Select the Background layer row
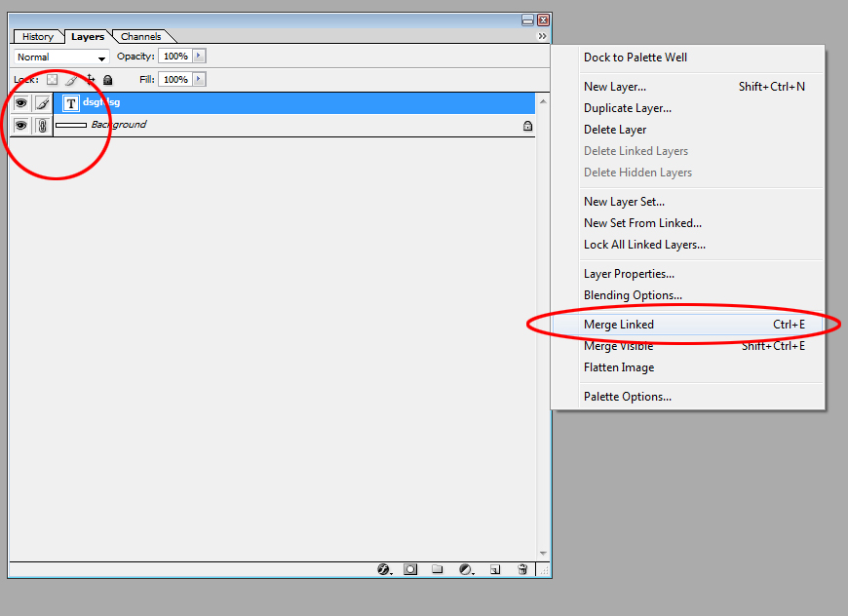This screenshot has height=616, width=848. coord(292,125)
